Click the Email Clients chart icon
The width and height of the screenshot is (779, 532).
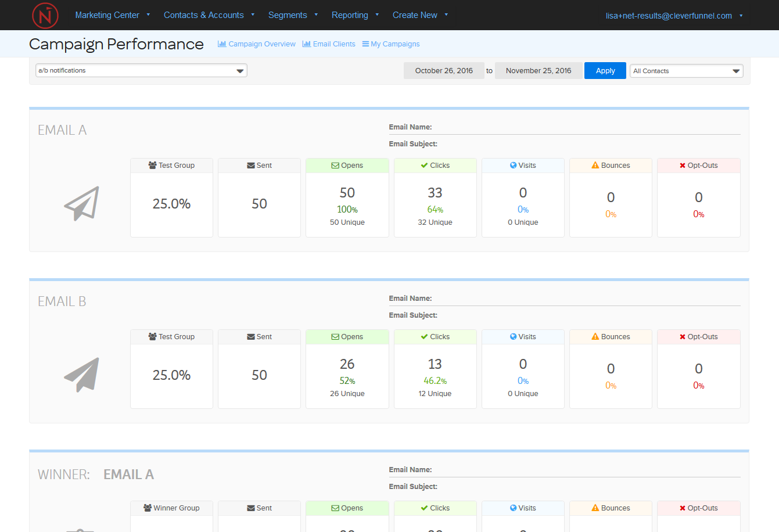coord(307,44)
